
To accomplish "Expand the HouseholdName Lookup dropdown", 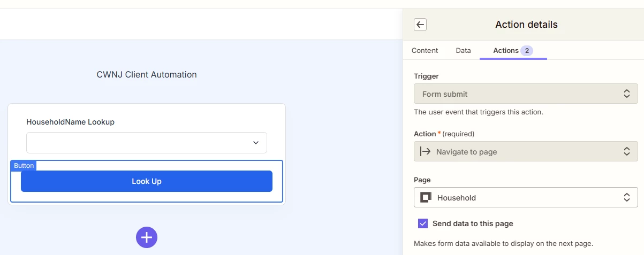I will tap(147, 143).
